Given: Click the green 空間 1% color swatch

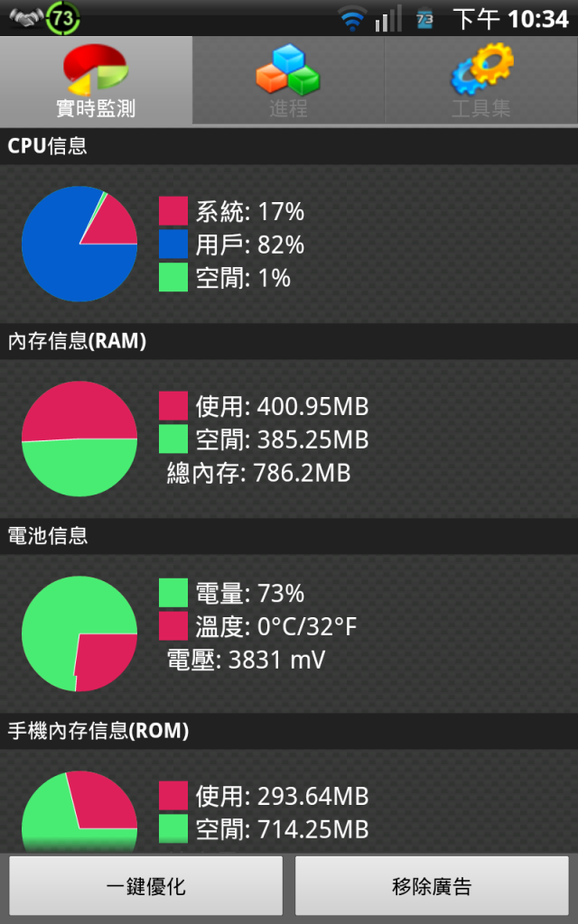Looking at the screenshot, I should tap(173, 277).
